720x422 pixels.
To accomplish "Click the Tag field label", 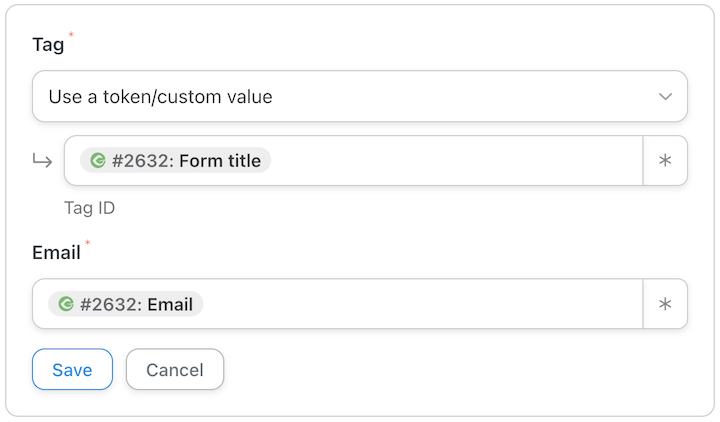I will pos(48,45).
